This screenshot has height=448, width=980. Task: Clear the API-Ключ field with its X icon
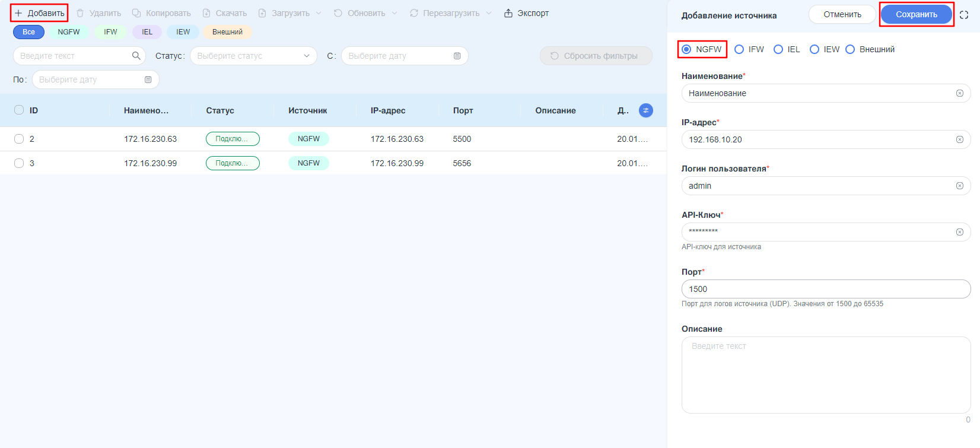pyautogui.click(x=959, y=232)
